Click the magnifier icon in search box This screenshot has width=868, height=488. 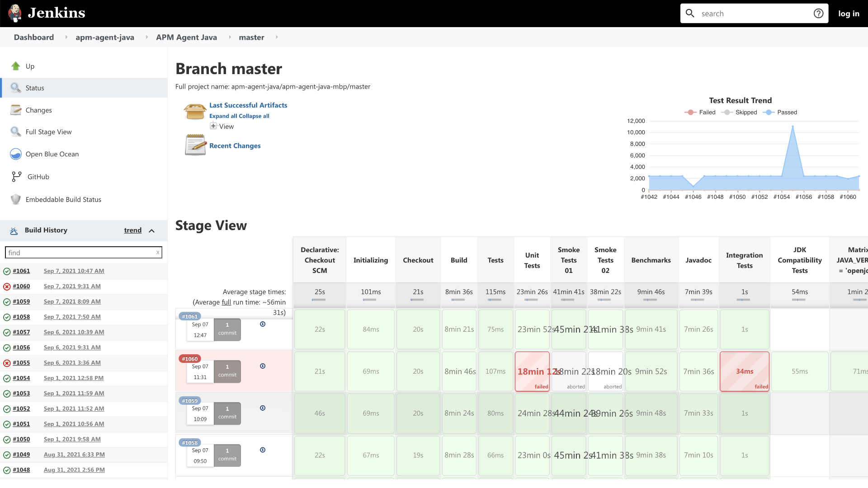pos(690,14)
